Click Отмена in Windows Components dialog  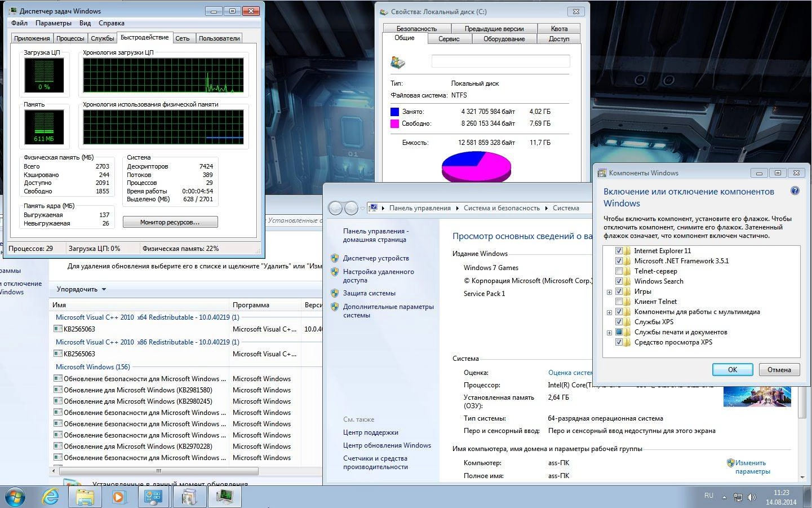(x=779, y=370)
